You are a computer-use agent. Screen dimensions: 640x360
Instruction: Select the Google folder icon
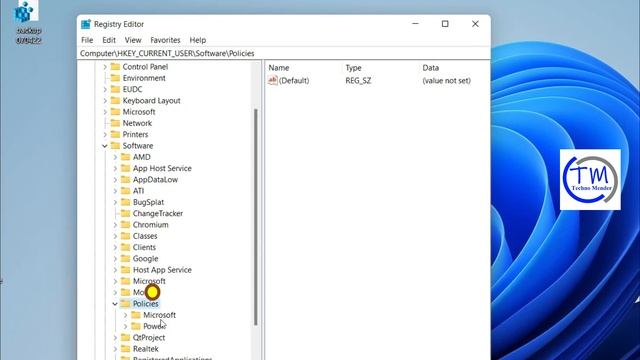(126, 258)
